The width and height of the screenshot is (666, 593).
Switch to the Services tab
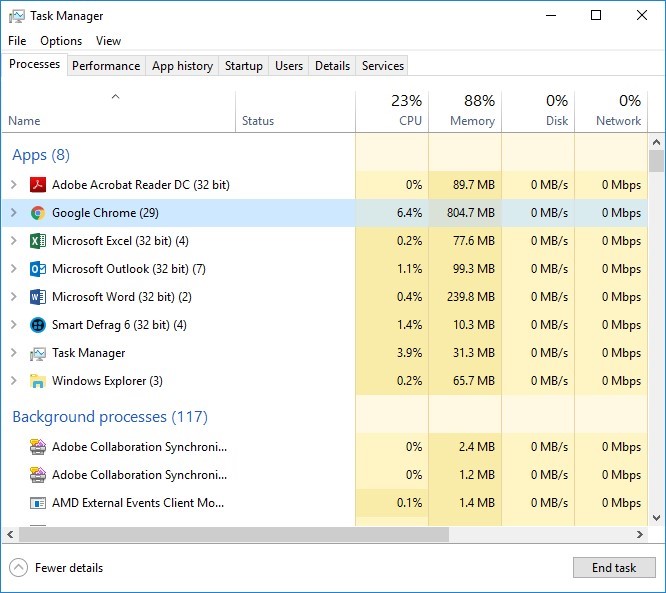pos(383,66)
